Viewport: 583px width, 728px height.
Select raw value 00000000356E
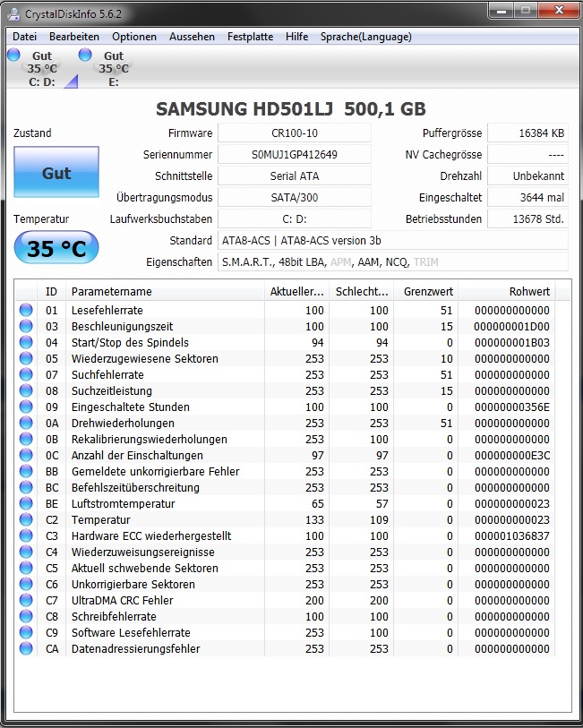coord(512,407)
